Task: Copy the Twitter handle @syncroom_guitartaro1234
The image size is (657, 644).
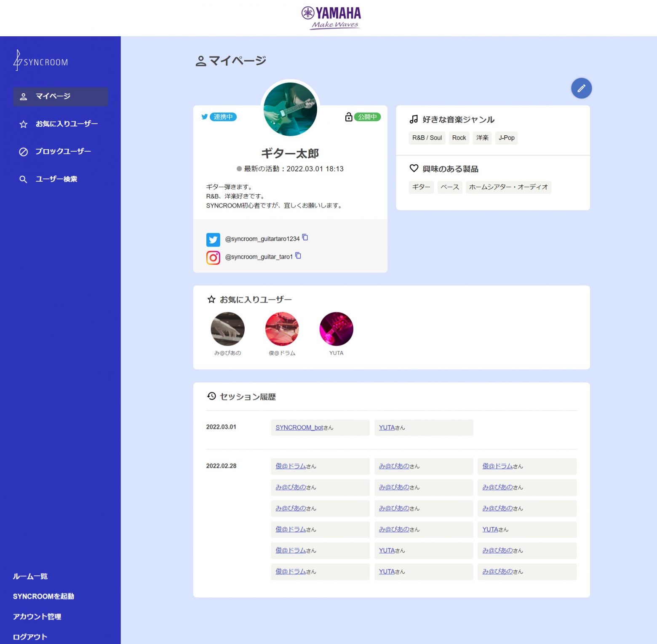Action: 305,238
